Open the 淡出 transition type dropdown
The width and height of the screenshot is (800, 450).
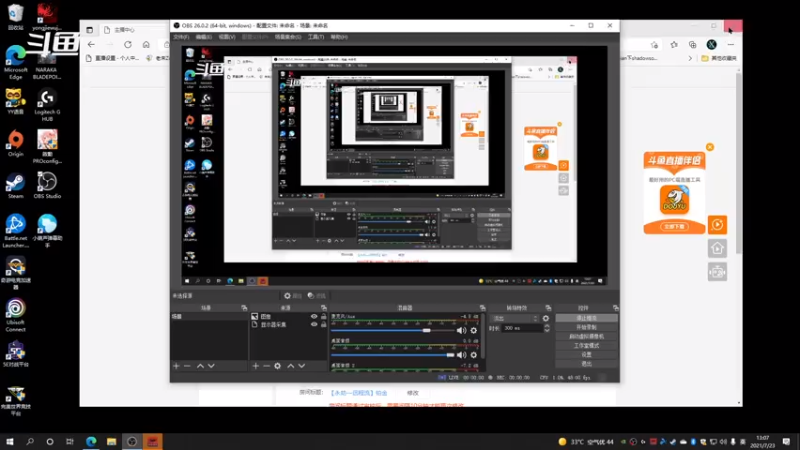pos(514,318)
